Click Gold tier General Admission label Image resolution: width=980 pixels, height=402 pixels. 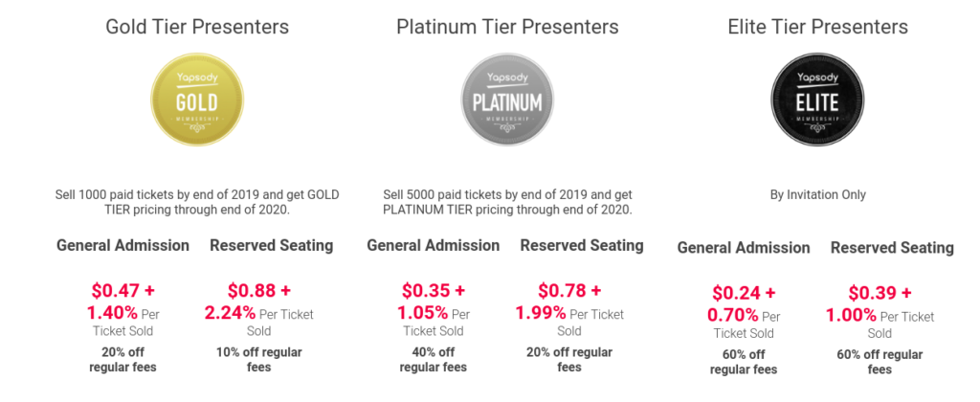[122, 245]
